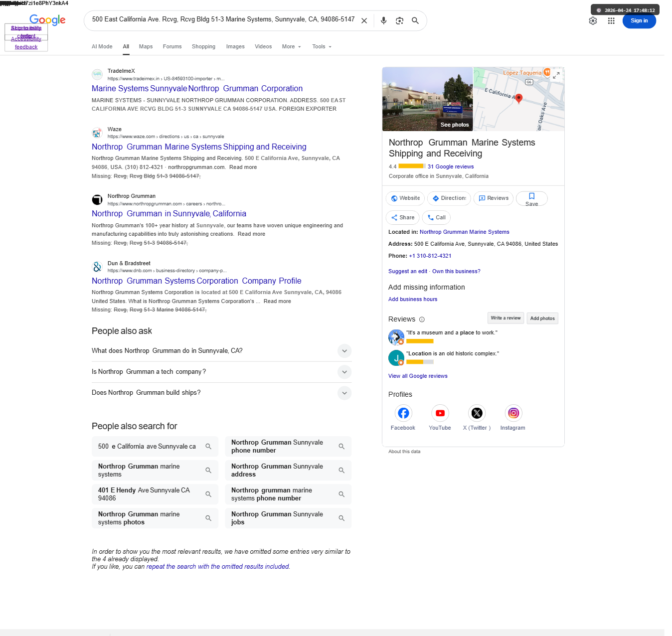
Task: Switch to the Forums tab
Action: coord(172,47)
